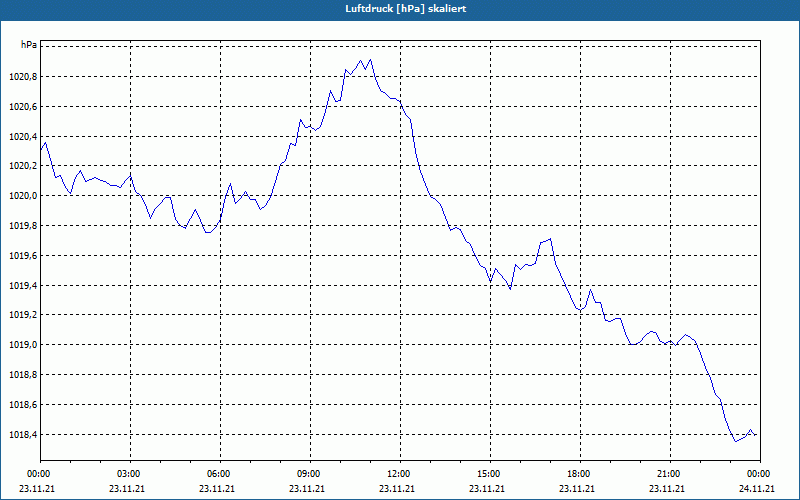Select the 1020,8 y-axis label
Image resolution: width=800 pixels, height=500 pixels.
click(23, 77)
